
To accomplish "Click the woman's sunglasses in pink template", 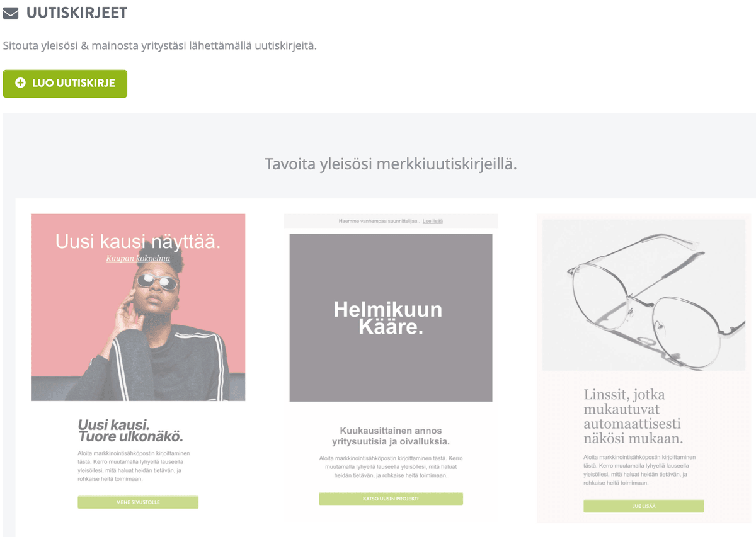I will [157, 281].
